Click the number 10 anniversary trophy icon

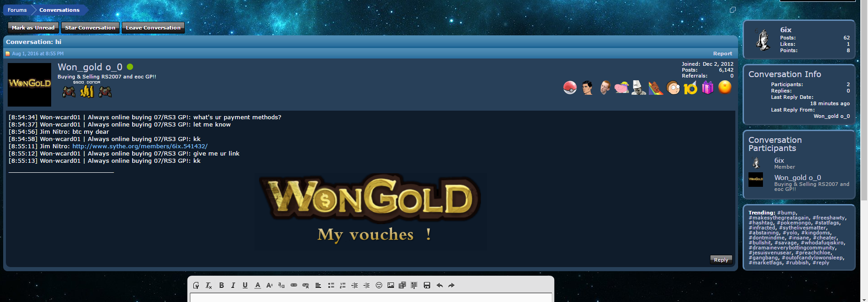click(691, 88)
